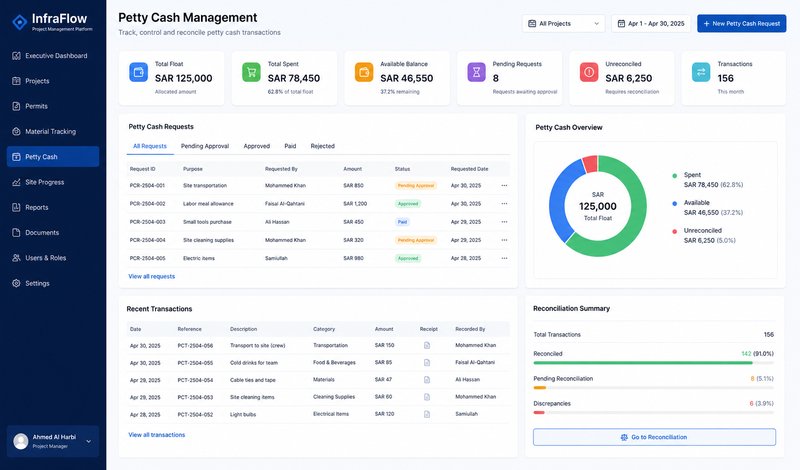This screenshot has height=470, width=800.
Task: Open receipt icon for PCT-2504-053
Action: pyautogui.click(x=427, y=397)
